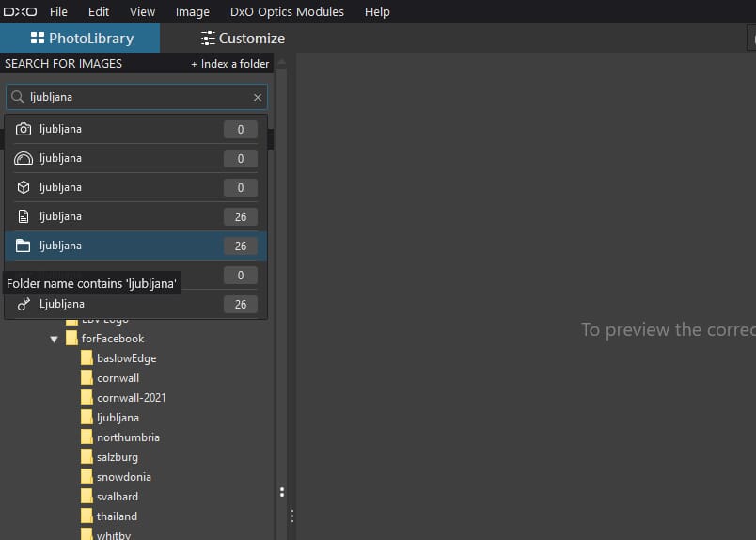Click the salzburg folder icon
756x540 pixels.
point(87,457)
